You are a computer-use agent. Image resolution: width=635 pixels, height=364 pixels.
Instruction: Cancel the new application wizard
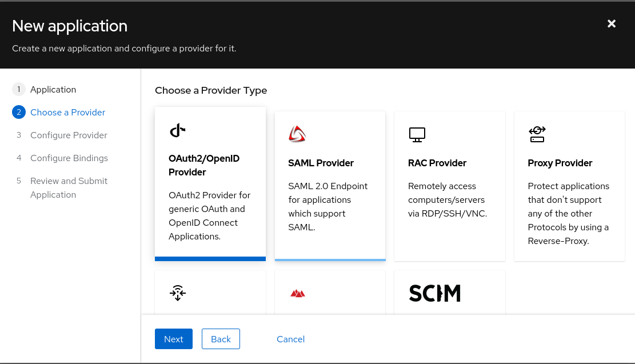coord(290,339)
